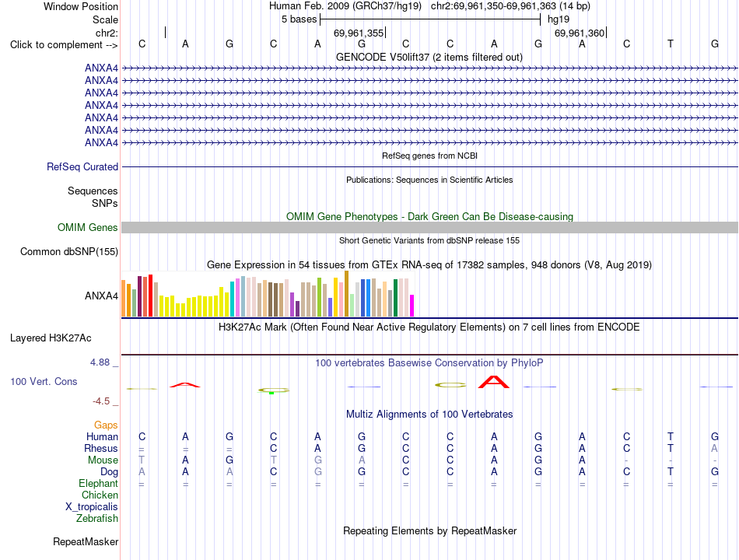The width and height of the screenshot is (739, 560).
Task: Click the T base in the Rhesus row
Action: point(671,448)
